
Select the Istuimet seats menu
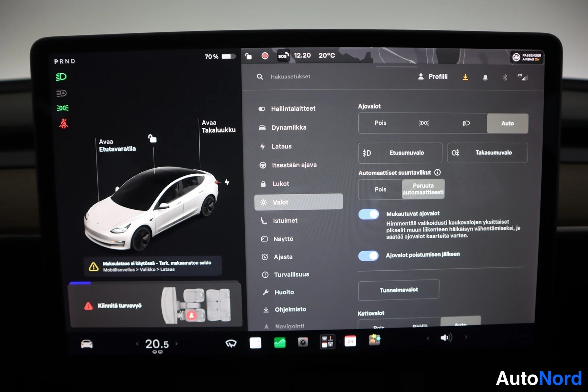pyautogui.click(x=279, y=220)
